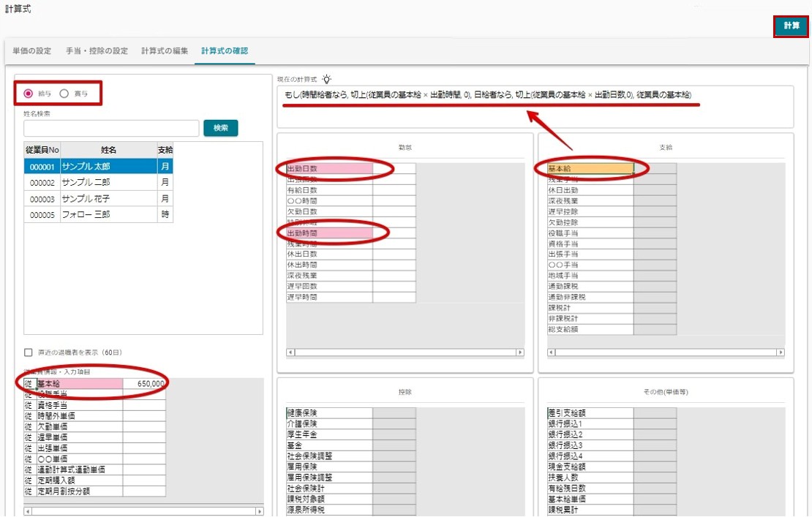Image resolution: width=812 pixels, height=517 pixels.
Task: Click 健康保険 in the 控除 list
Action: (x=329, y=413)
